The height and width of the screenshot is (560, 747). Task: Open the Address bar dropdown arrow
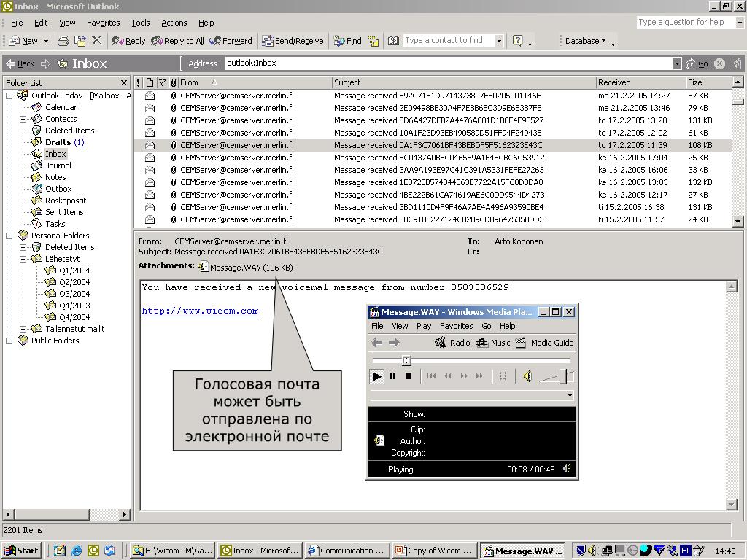coord(677,63)
